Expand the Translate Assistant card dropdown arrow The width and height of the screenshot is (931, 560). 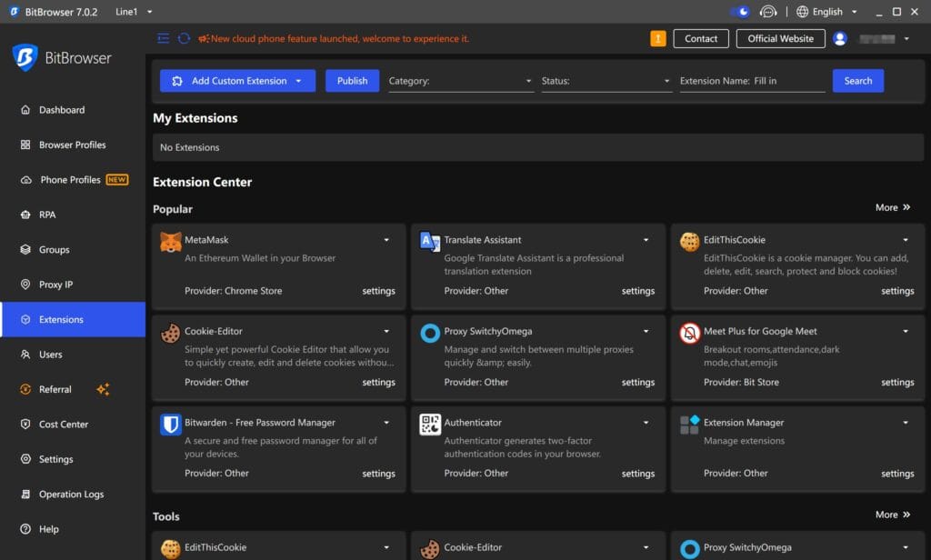click(x=646, y=240)
